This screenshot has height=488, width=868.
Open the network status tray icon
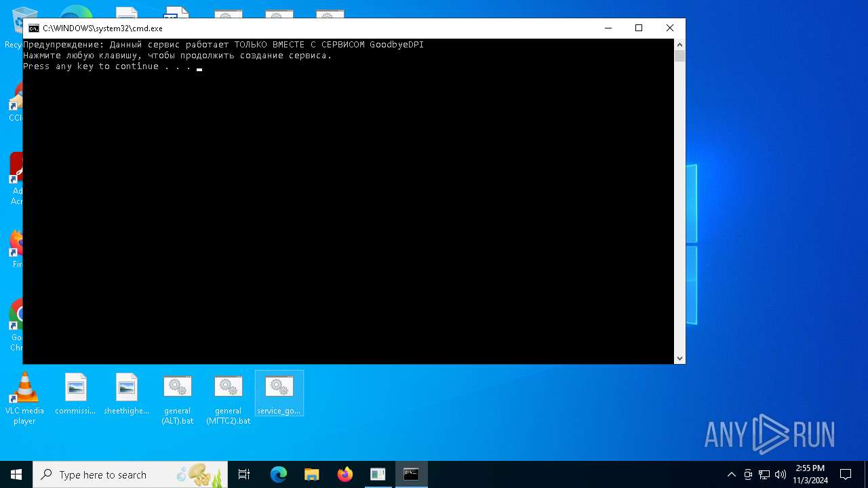pyautogui.click(x=764, y=474)
